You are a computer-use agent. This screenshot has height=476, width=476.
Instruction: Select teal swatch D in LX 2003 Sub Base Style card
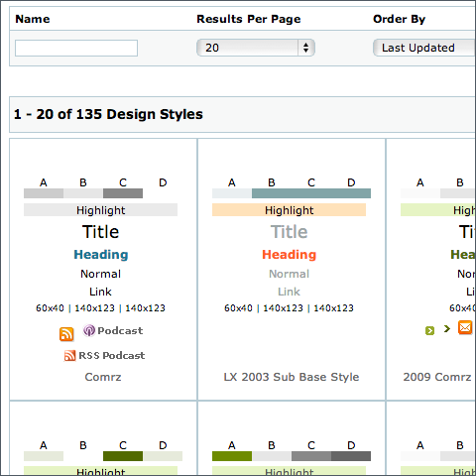351,193
